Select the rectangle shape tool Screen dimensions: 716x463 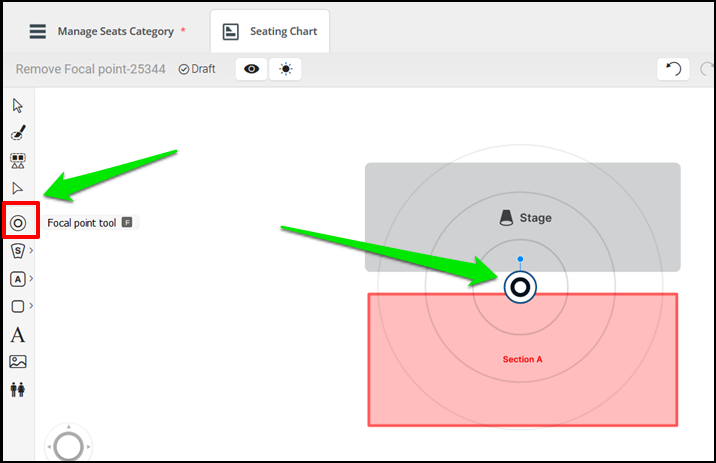[x=17, y=306]
